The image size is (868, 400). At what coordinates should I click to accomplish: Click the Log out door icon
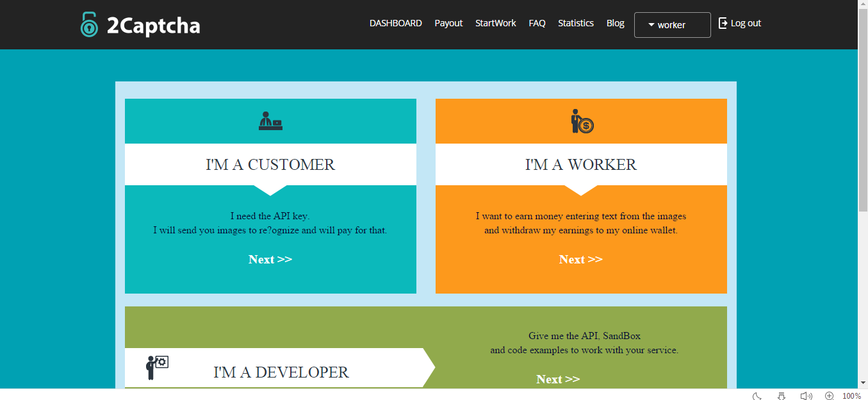coord(723,23)
